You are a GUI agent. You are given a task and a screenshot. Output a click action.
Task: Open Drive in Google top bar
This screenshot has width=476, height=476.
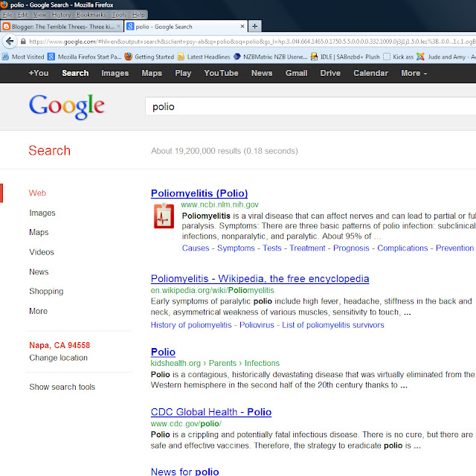pyautogui.click(x=330, y=73)
